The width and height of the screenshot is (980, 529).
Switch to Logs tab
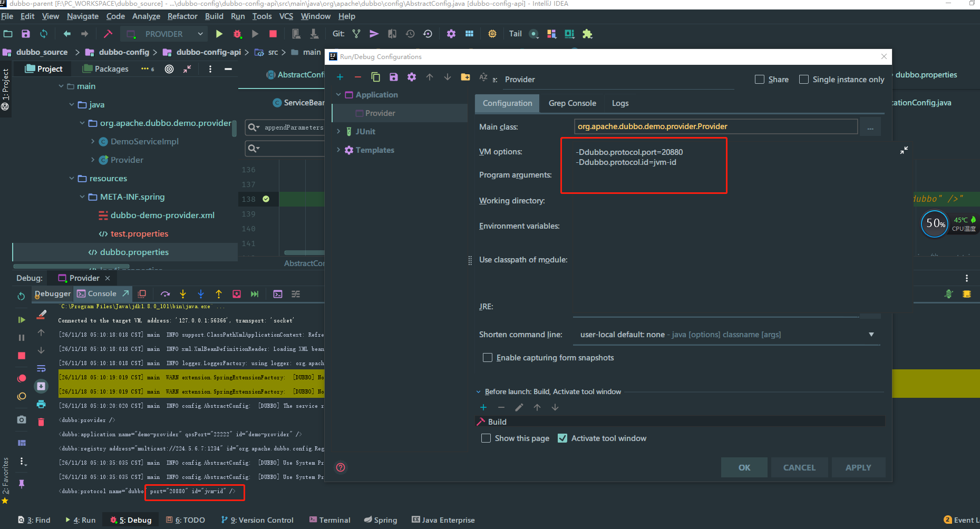620,103
